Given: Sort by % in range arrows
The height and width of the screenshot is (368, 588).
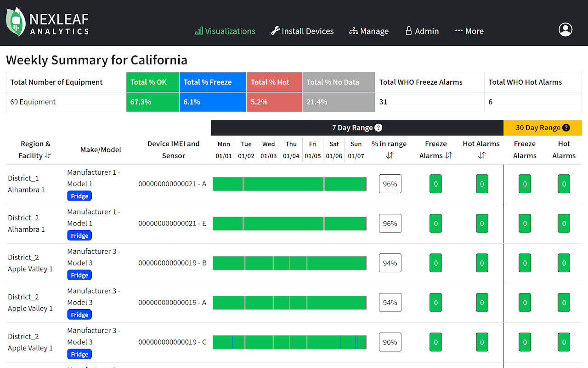Looking at the screenshot, I should 390,155.
